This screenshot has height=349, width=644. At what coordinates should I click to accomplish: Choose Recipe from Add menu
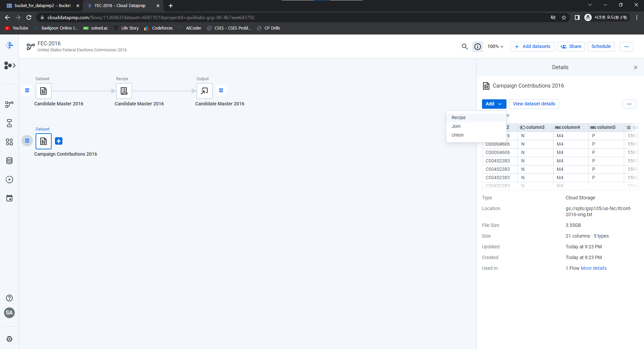click(476, 117)
